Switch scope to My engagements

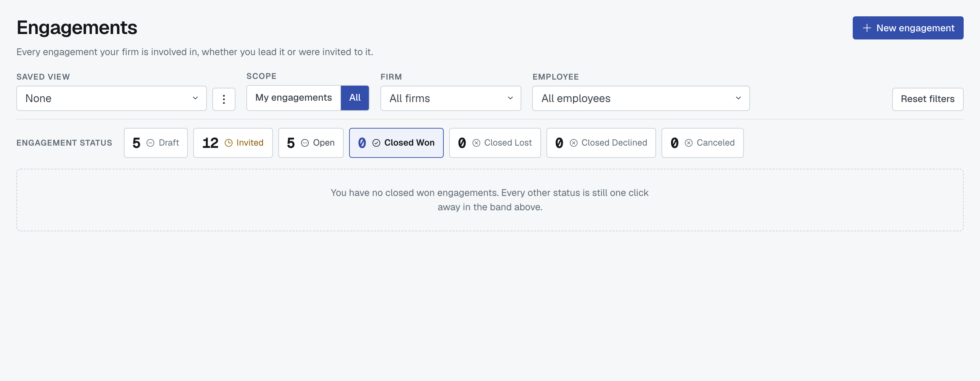tap(293, 98)
